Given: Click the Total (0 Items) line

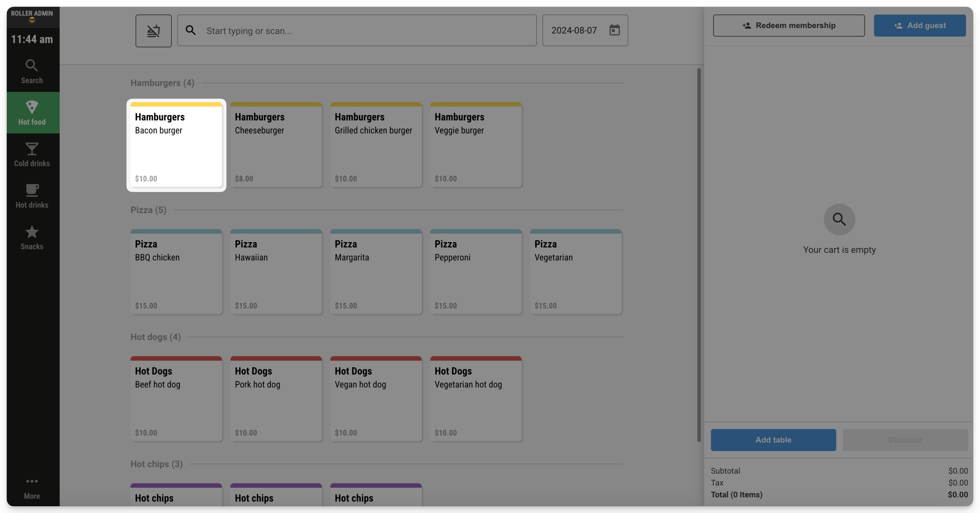Looking at the screenshot, I should (x=839, y=495).
